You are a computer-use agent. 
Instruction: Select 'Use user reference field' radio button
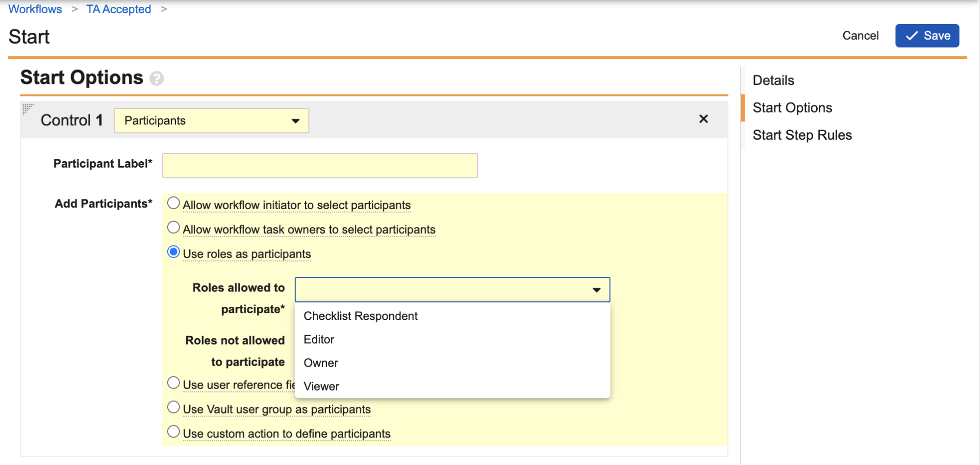(174, 383)
